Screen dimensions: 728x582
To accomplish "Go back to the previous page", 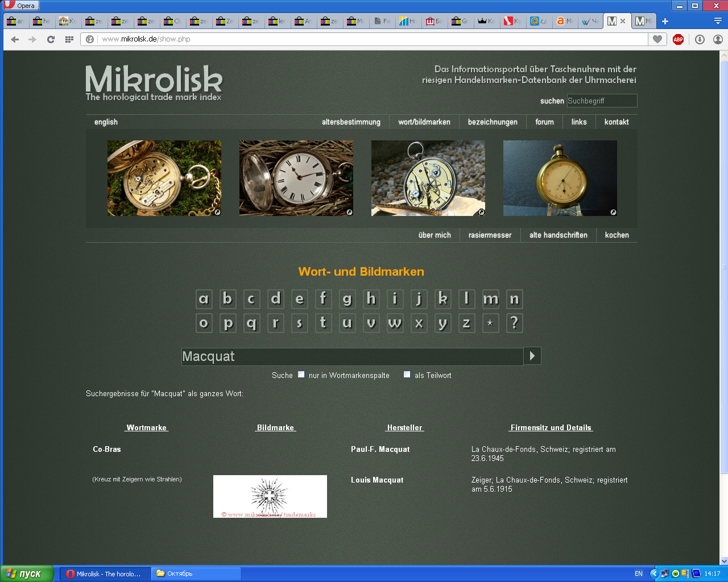I will pyautogui.click(x=15, y=39).
